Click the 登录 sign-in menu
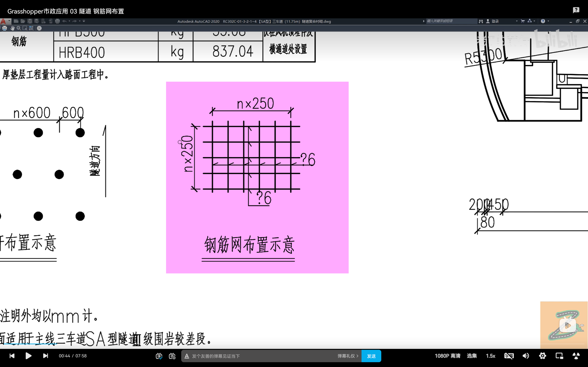 (x=495, y=21)
